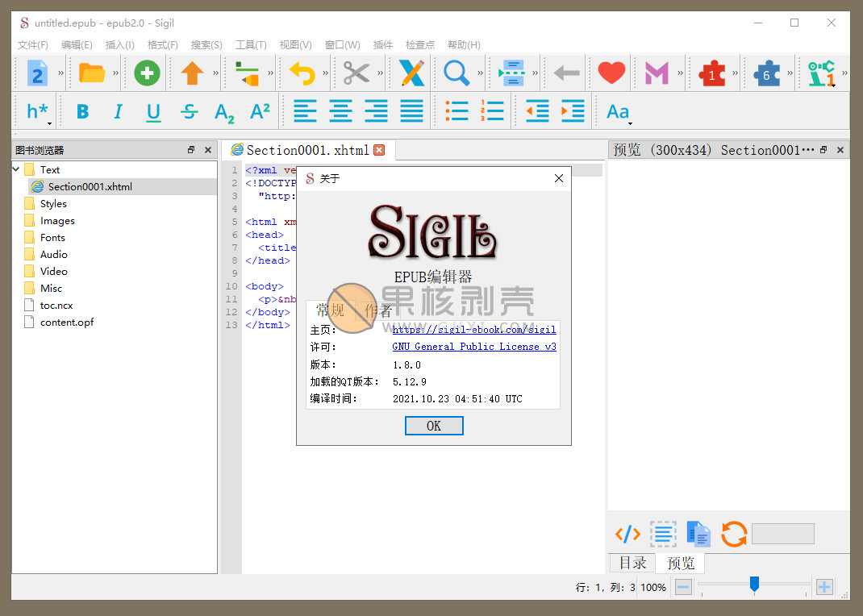Open a file with the folder icon

pyautogui.click(x=92, y=73)
